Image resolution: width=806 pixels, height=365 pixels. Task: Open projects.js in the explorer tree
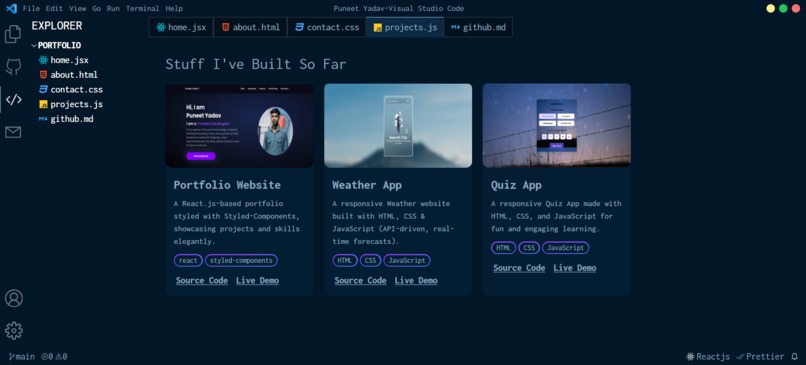coord(76,104)
